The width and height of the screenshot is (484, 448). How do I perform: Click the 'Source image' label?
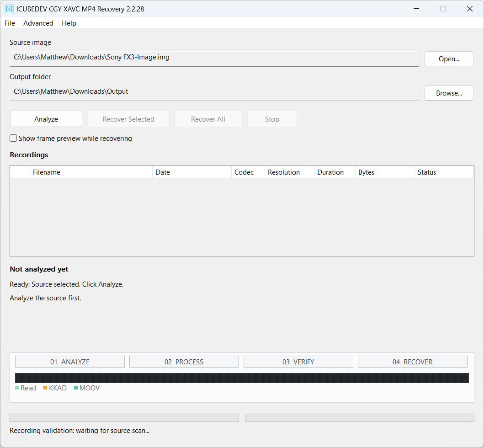pyautogui.click(x=30, y=43)
